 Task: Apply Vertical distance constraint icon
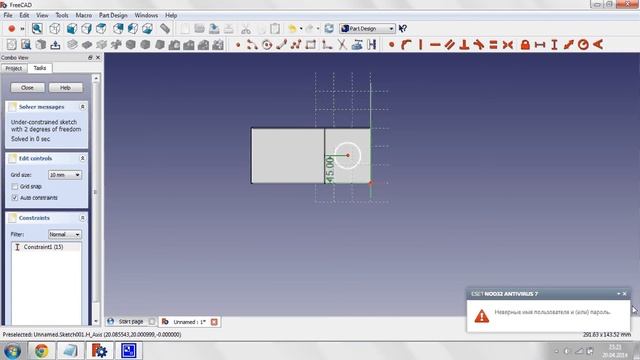tap(554, 44)
